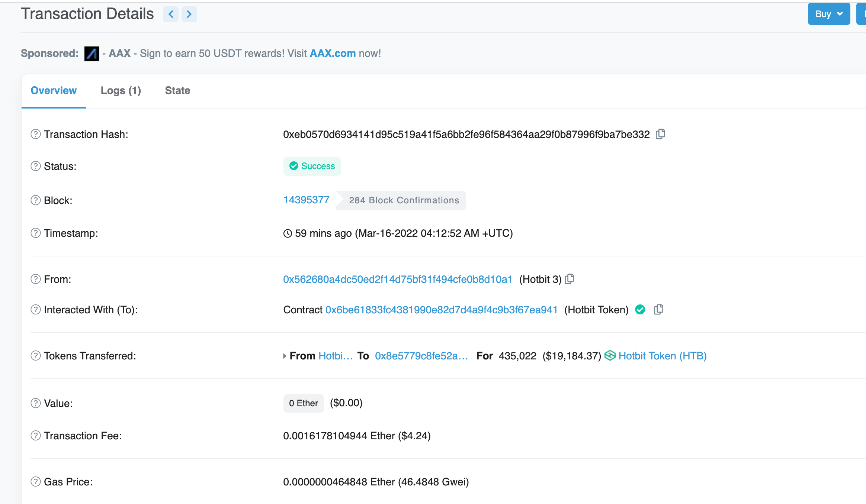
Task: Open block number 14395377 link
Action: 306,200
